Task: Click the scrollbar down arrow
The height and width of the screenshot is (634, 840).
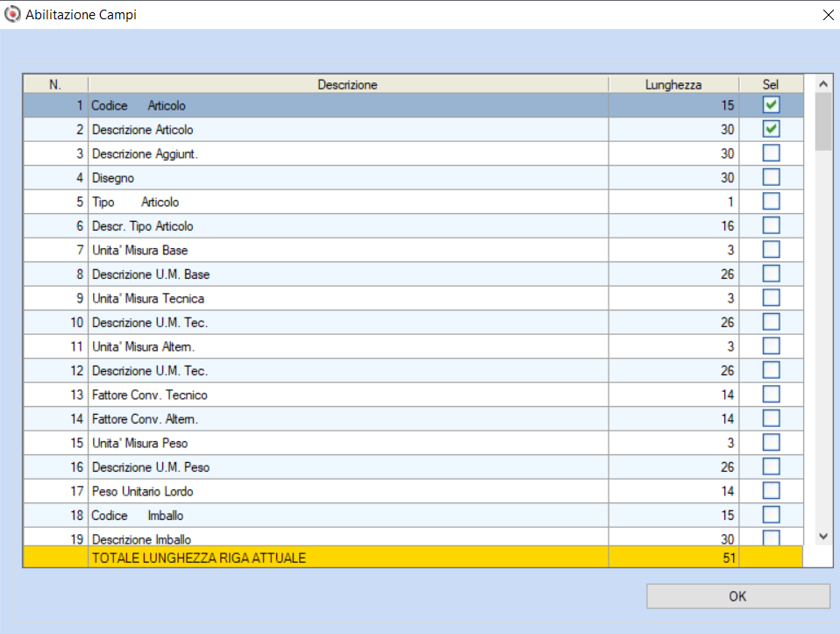Action: click(x=823, y=536)
